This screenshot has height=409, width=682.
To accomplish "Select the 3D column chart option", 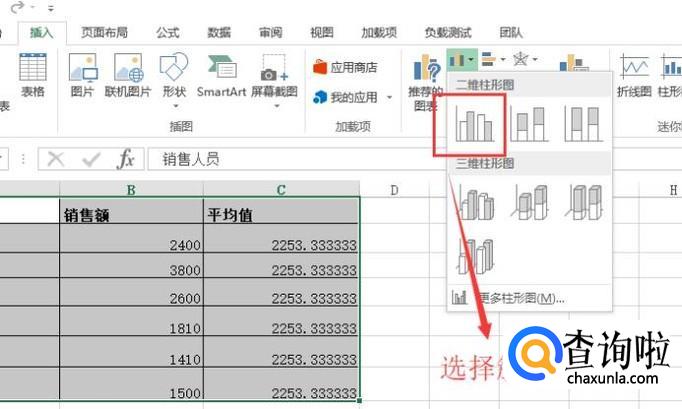I will (x=475, y=256).
